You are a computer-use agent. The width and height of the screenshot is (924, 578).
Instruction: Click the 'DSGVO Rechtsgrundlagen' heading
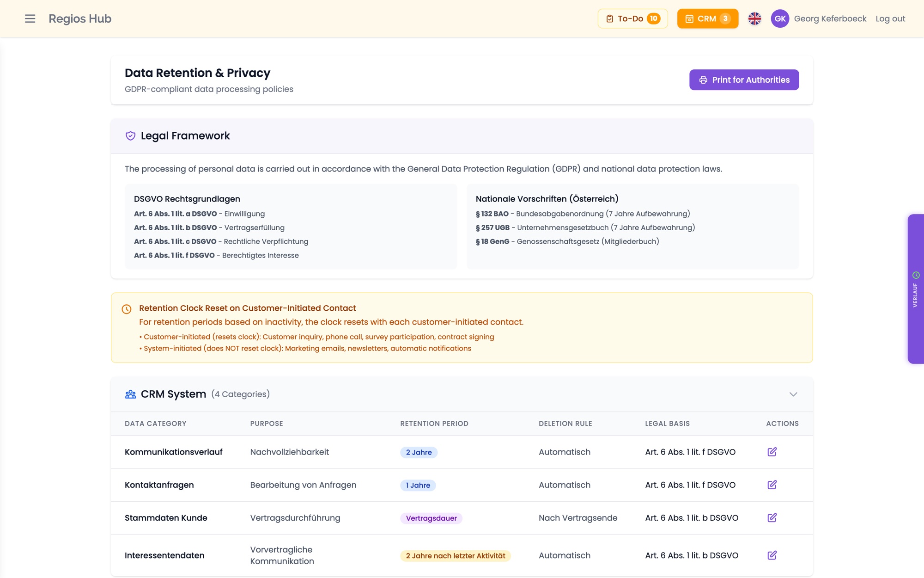187,199
